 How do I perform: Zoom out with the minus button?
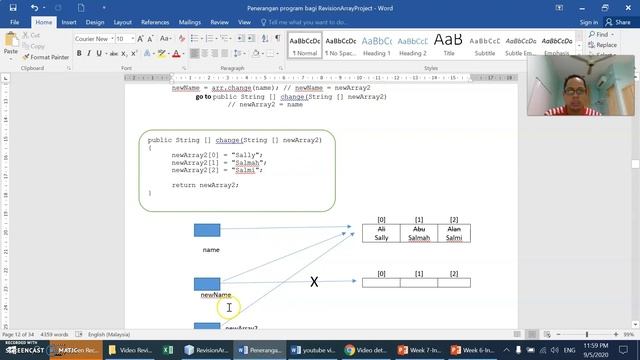(558, 334)
